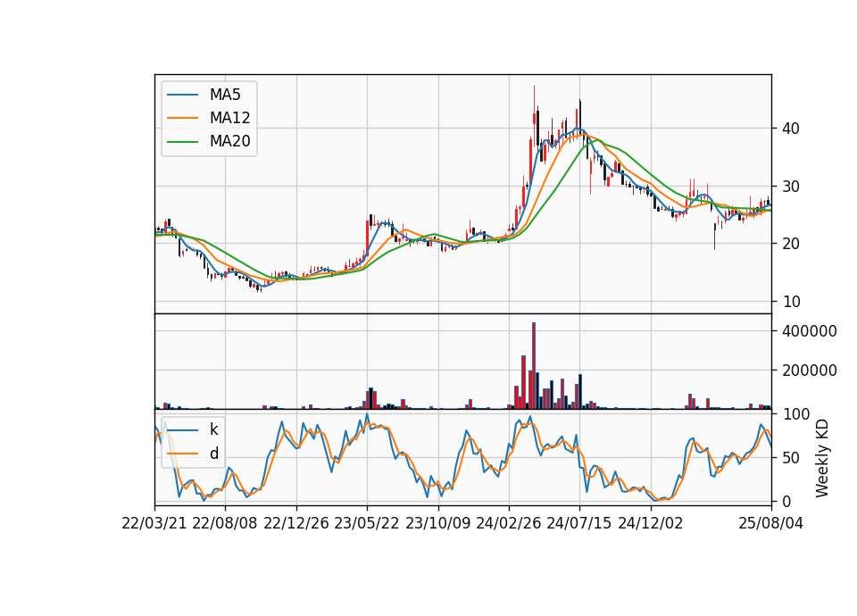Image resolution: width=857 pixels, height=616 pixels.
Task: Click the MA20 legend label
Action: tap(229, 141)
